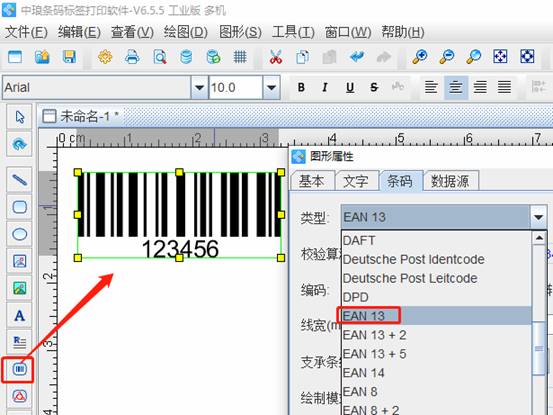This screenshot has width=553, height=415.
Task: Toggle italic formatting
Action: 325,87
